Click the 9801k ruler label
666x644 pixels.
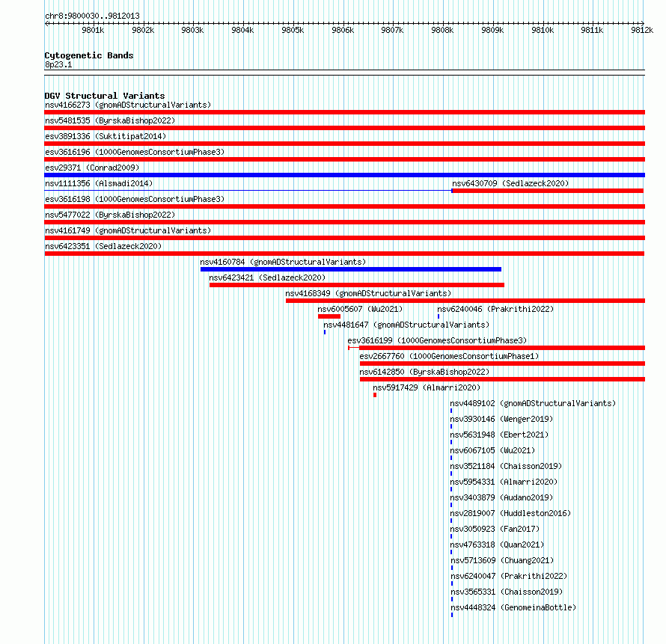tap(93, 30)
